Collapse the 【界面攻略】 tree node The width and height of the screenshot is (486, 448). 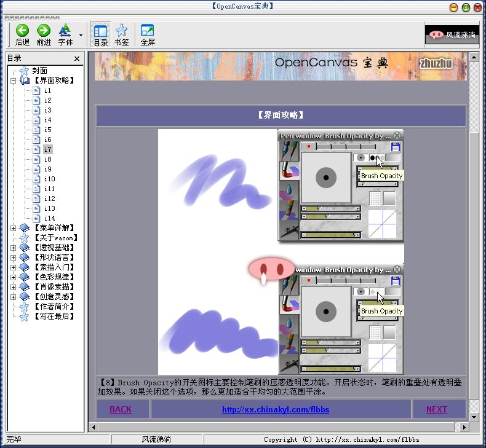(13, 81)
